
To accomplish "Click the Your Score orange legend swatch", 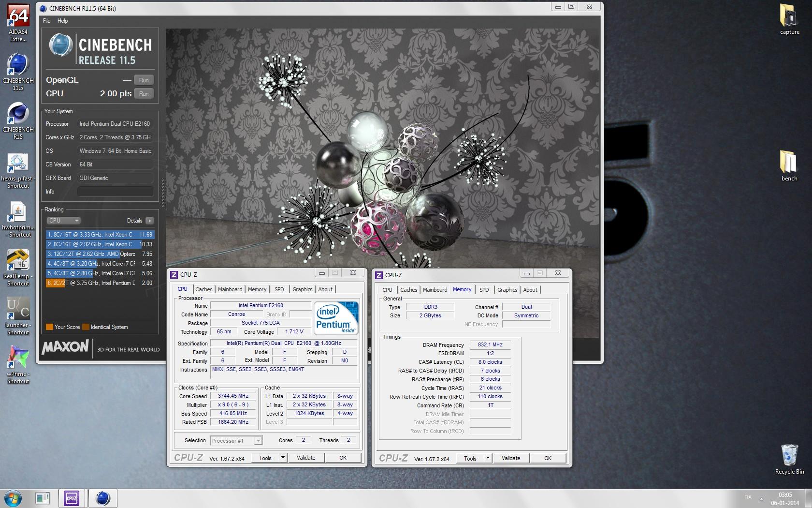I will click(x=49, y=327).
